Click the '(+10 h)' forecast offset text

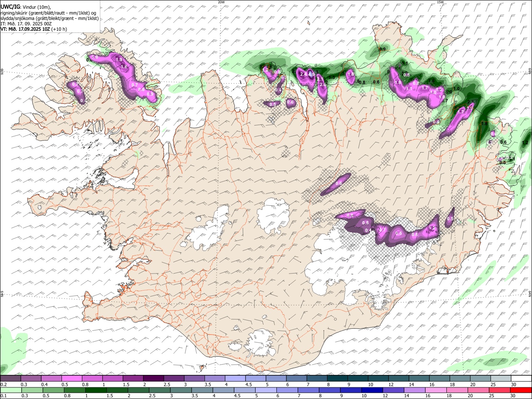pyautogui.click(x=59, y=29)
